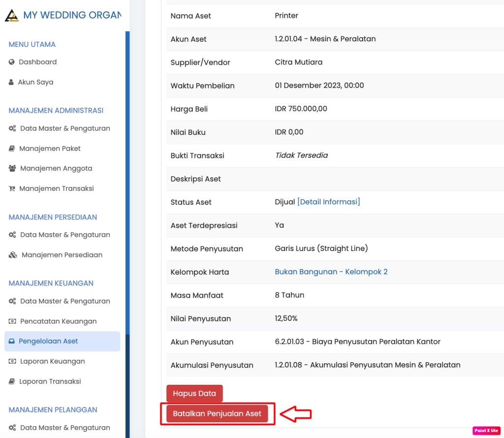Click the cart icon beside Manajemen Transaksi
The width and height of the screenshot is (504, 438).
coord(12,188)
